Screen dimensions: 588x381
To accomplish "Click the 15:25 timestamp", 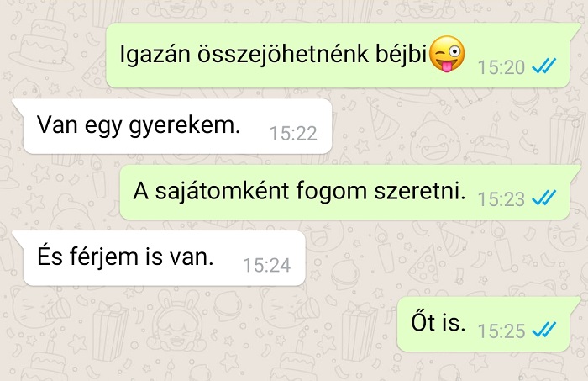I will [501, 331].
